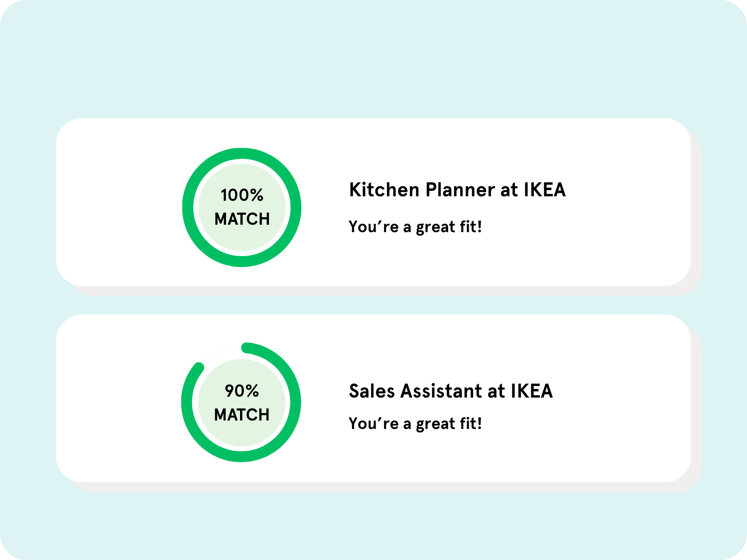Click "IKEA" in the Kitchen Planner title
Screen dimensions: 747x560
pyautogui.click(x=544, y=190)
